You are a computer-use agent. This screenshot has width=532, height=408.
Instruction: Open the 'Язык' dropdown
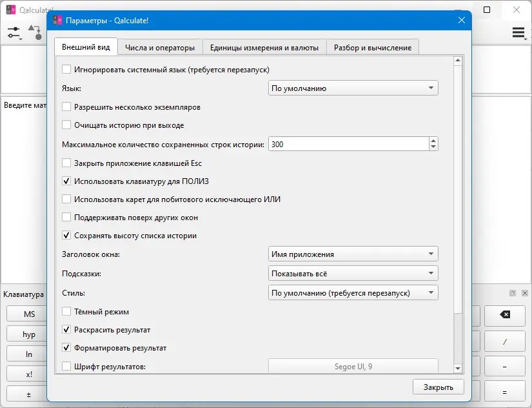coord(353,88)
